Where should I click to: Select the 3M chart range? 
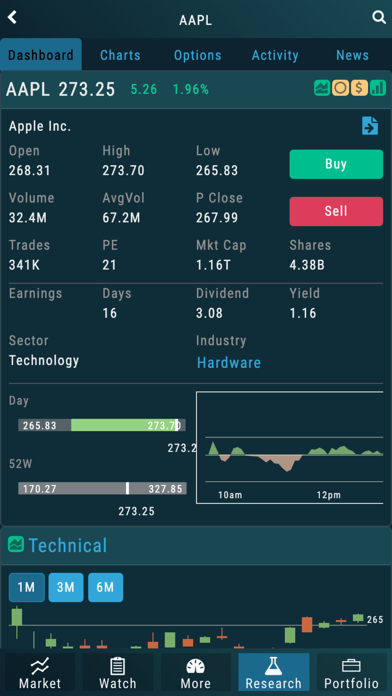(66, 587)
